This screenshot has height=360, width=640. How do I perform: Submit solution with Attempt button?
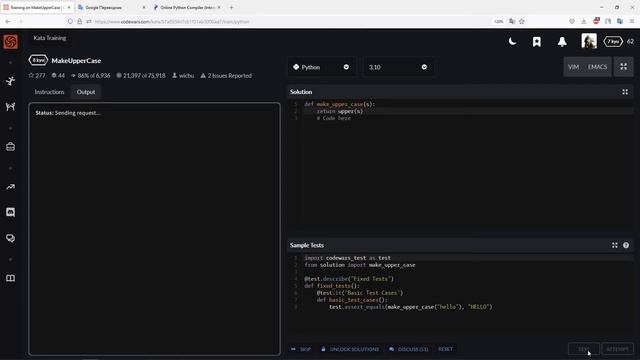coord(617,349)
